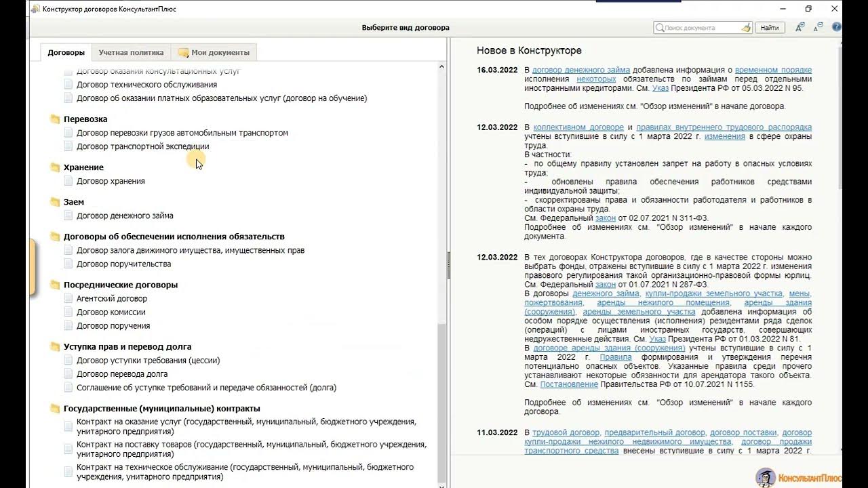
Task: Click the Конструктор договоров app icon in title bar
Action: (x=35, y=9)
